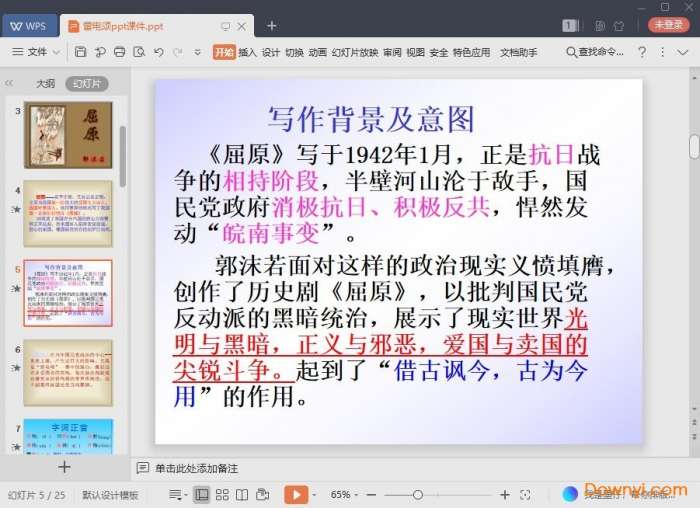The height and width of the screenshot is (508, 700).
Task: Collapse the slide panel with double chevron
Action: coord(9,83)
